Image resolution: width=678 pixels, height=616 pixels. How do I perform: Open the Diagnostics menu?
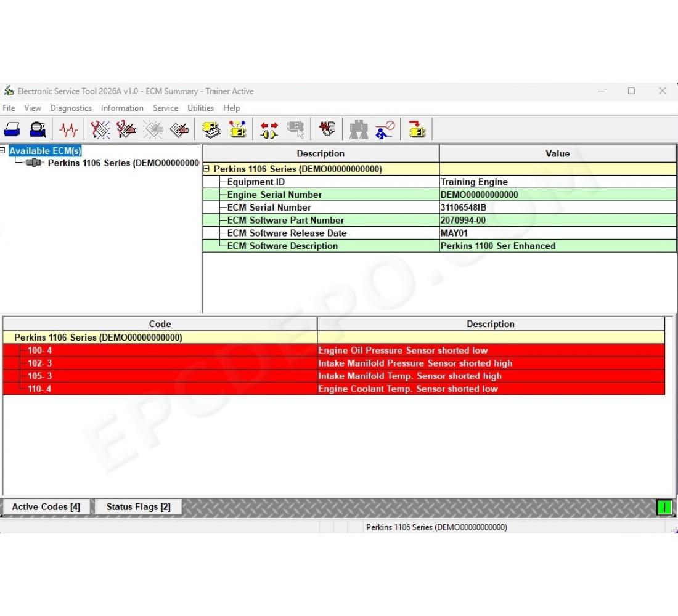click(71, 108)
